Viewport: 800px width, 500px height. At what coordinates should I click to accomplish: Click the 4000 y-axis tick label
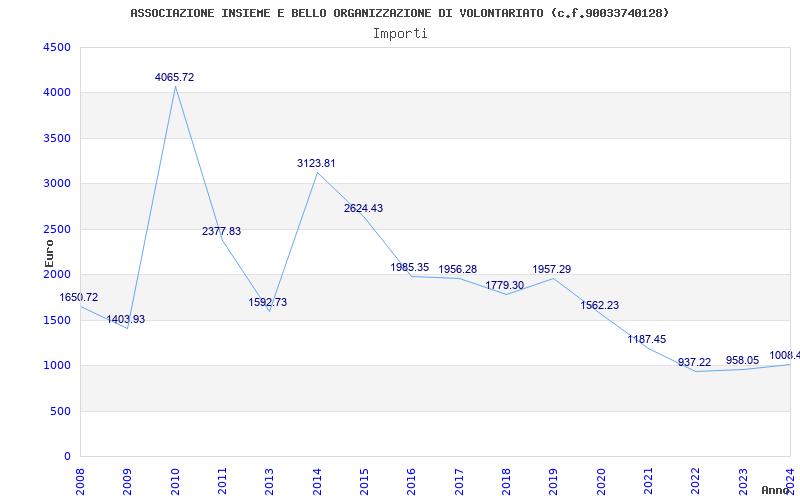click(x=57, y=93)
